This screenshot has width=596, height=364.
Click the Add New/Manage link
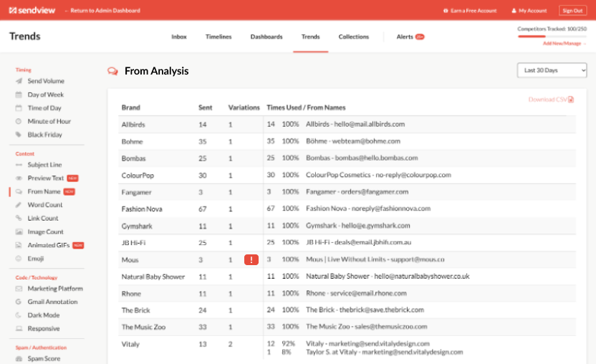pyautogui.click(x=564, y=44)
